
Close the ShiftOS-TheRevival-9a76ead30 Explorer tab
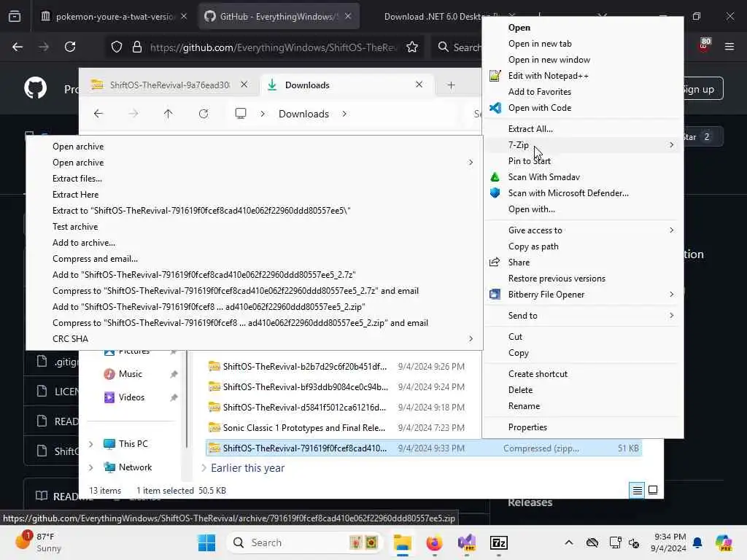[244, 85]
